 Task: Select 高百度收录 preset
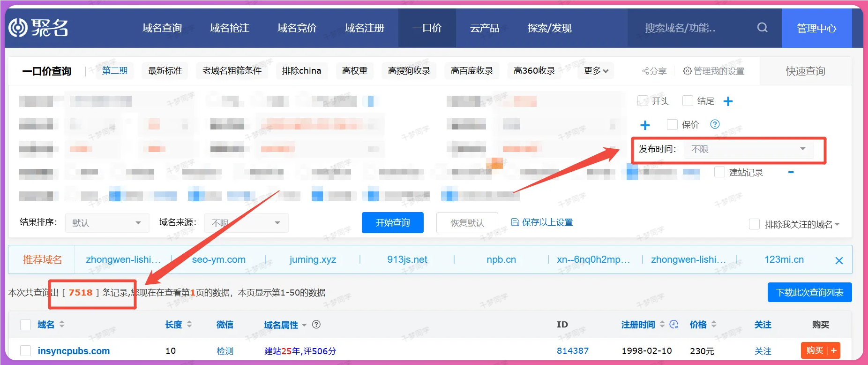tap(472, 71)
